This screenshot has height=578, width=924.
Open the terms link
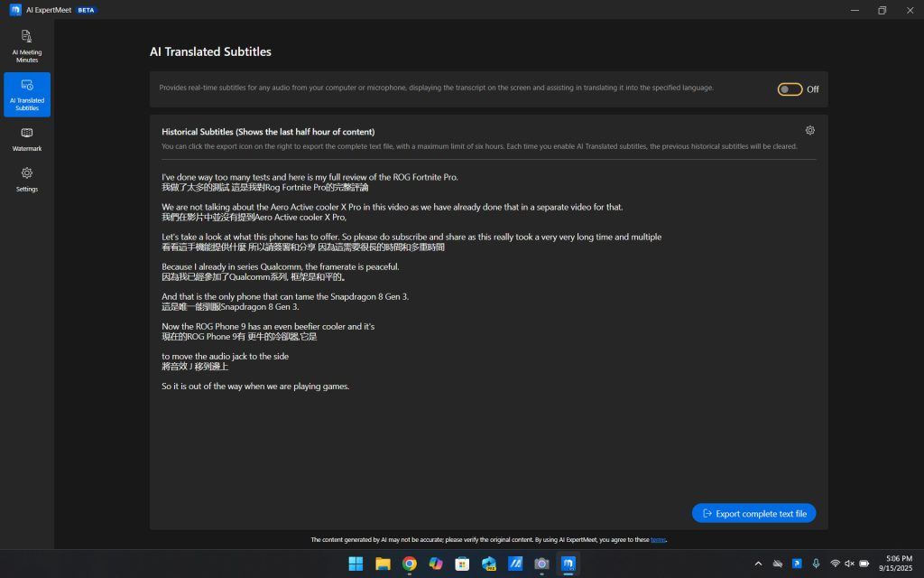coord(658,540)
